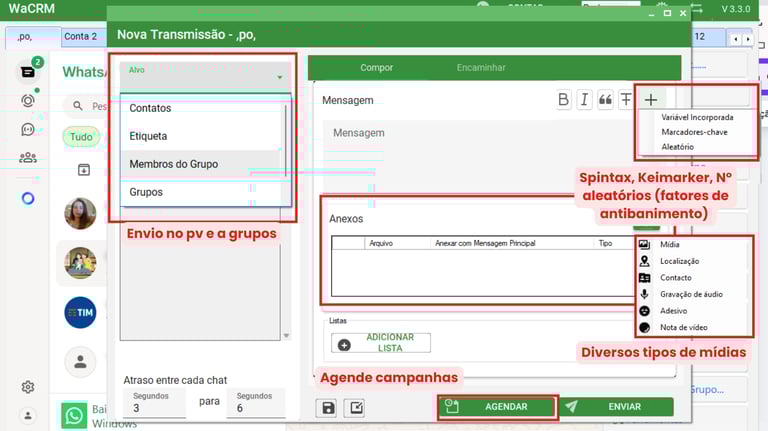
Task: Click the AGENDAR schedule button
Action: point(498,407)
